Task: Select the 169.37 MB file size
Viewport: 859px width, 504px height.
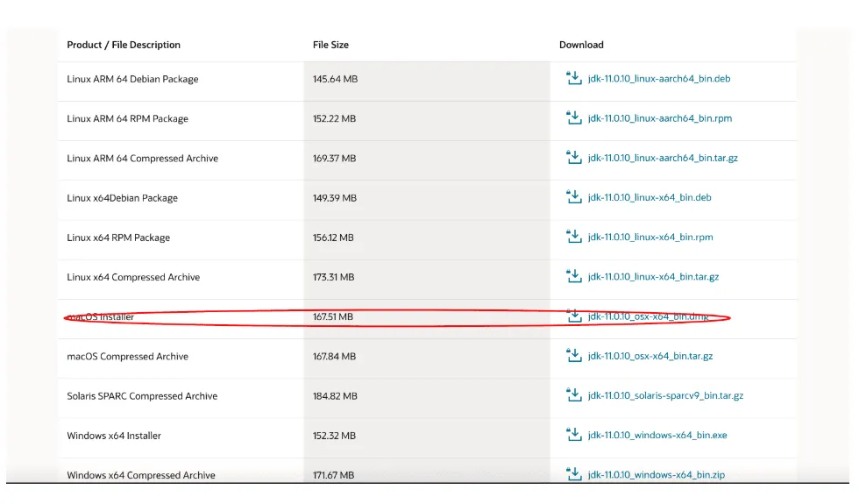Action: coord(334,159)
